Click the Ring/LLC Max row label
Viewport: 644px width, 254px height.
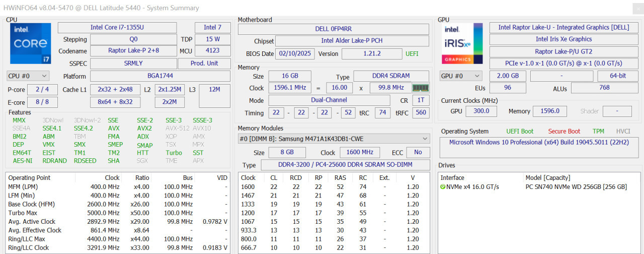click(27, 239)
